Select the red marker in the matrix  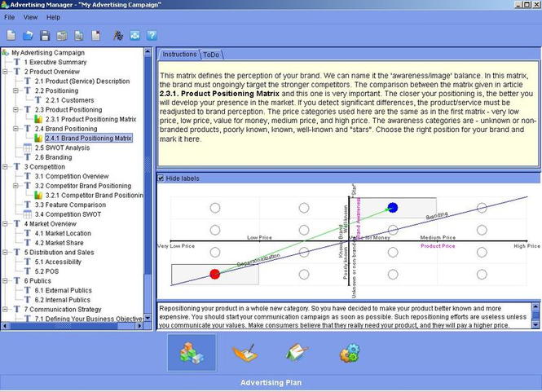pyautogui.click(x=215, y=274)
